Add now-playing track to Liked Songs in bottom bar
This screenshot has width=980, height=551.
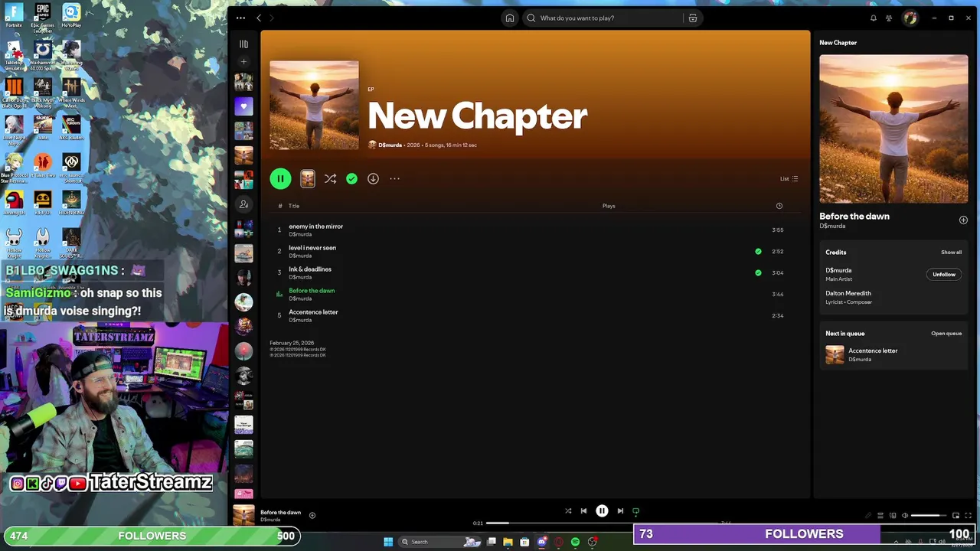[312, 515]
